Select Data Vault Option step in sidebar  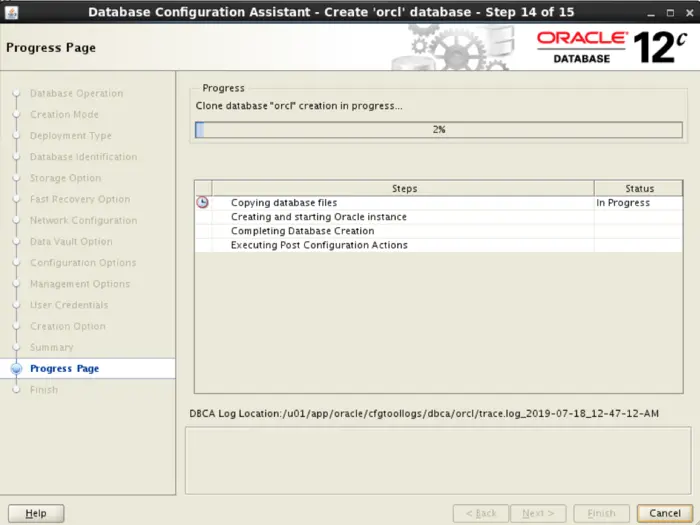coord(71,242)
